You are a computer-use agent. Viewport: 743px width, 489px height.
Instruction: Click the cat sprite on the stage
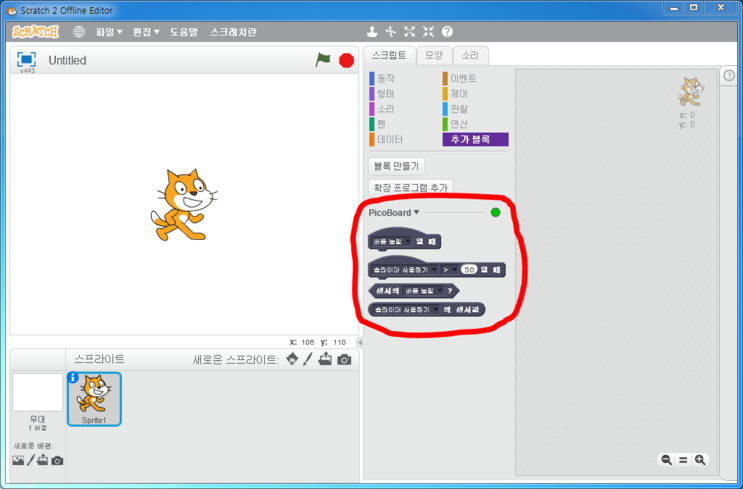183,204
